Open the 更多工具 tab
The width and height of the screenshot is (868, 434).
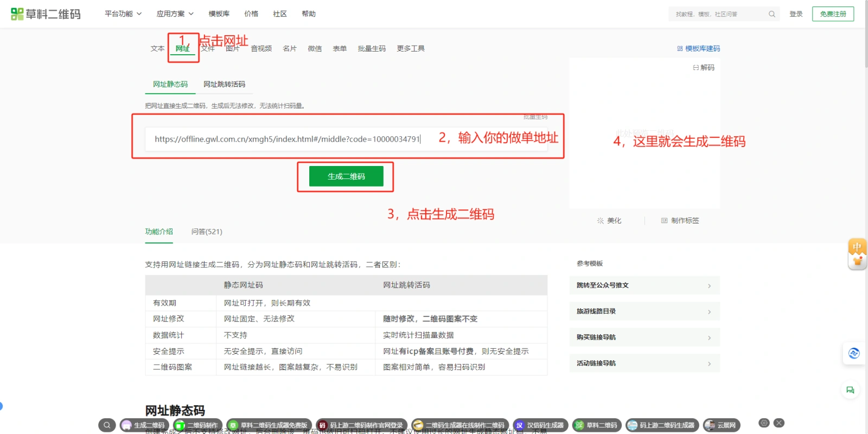click(x=411, y=48)
